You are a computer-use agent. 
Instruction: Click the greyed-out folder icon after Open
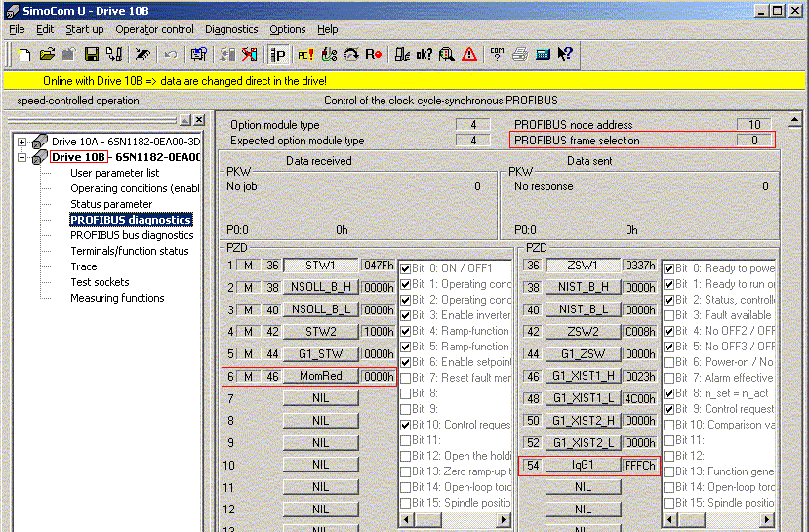coord(69,55)
